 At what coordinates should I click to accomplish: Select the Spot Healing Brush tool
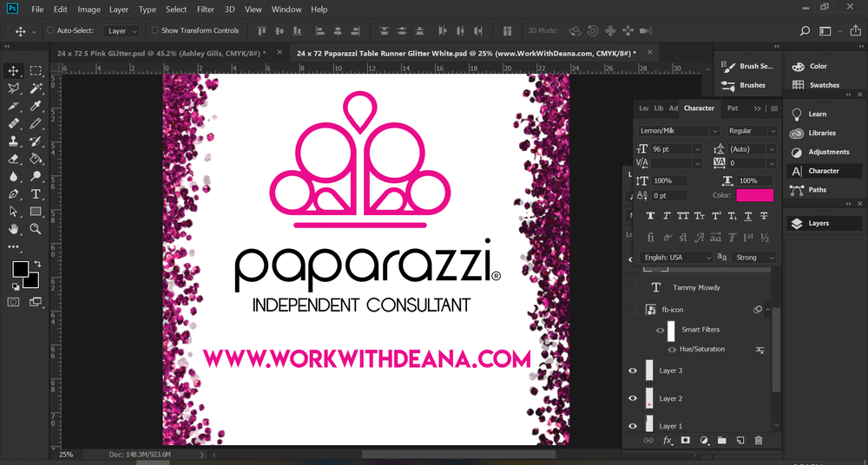(13, 123)
